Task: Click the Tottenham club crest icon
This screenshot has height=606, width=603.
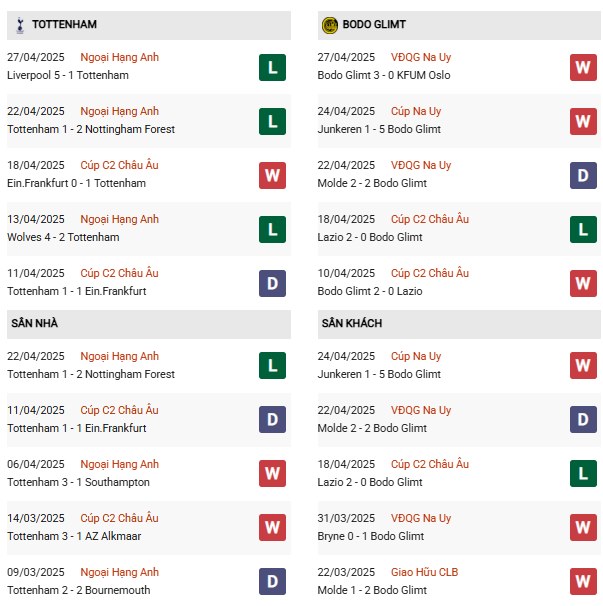Action: (x=18, y=24)
